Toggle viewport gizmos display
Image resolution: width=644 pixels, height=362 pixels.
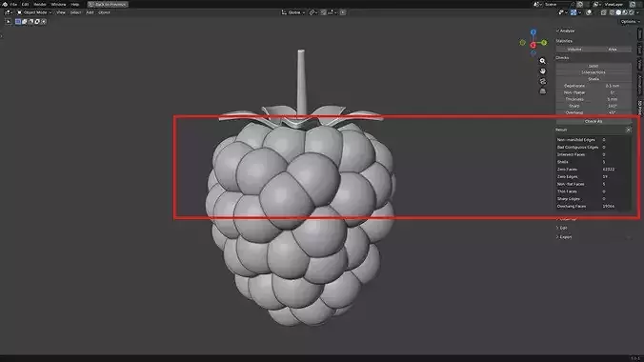(x=574, y=12)
